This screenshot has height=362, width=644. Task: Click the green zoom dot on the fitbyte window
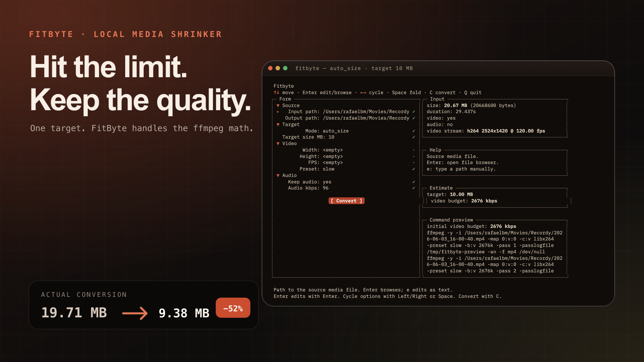point(285,68)
